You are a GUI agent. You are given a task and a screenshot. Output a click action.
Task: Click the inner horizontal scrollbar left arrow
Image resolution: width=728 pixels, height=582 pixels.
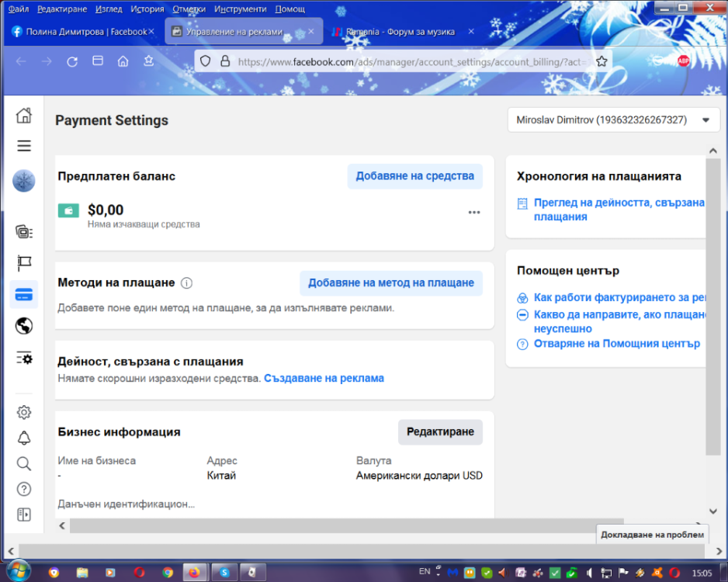tap(62, 525)
